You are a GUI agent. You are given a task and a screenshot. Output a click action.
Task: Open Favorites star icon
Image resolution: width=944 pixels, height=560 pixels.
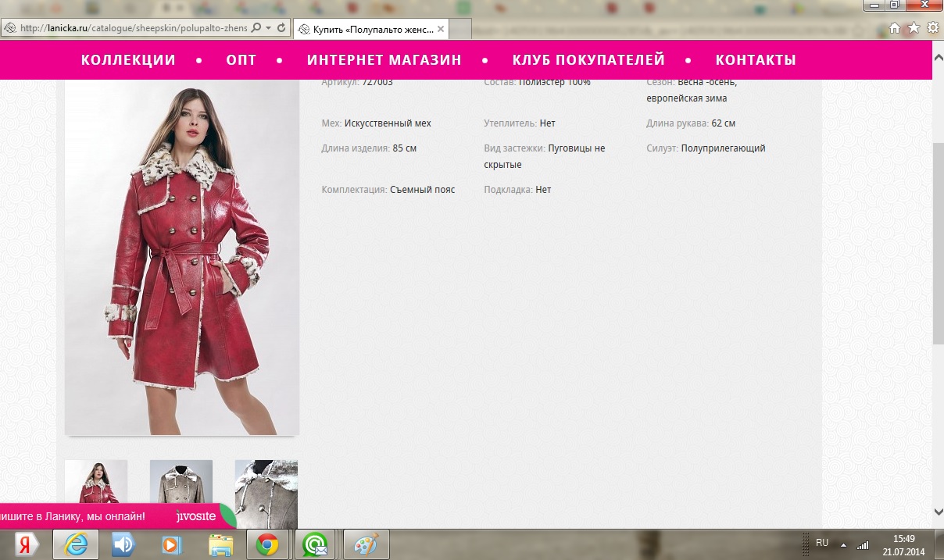(x=914, y=28)
